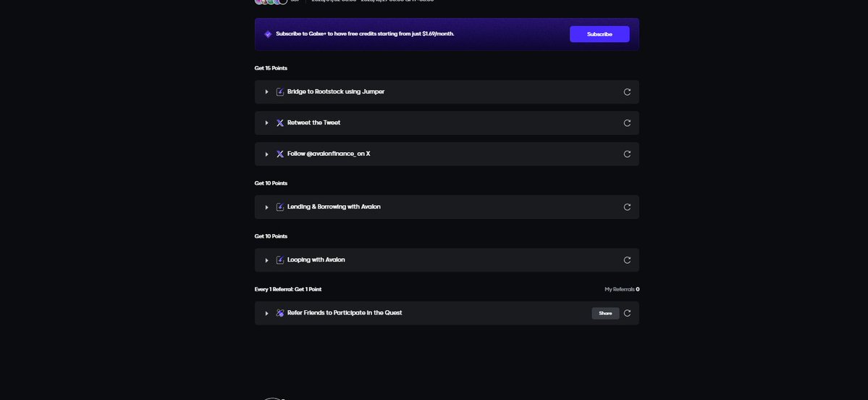The image size is (868, 400).
Task: Refresh the Bridge to Rootstock task status
Action: 627,92
